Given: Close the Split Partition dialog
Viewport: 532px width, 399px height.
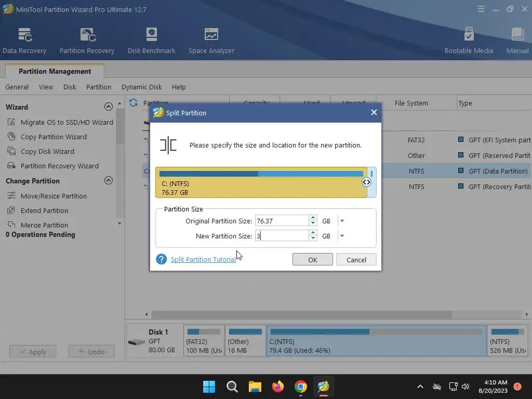Looking at the screenshot, I should (374, 112).
